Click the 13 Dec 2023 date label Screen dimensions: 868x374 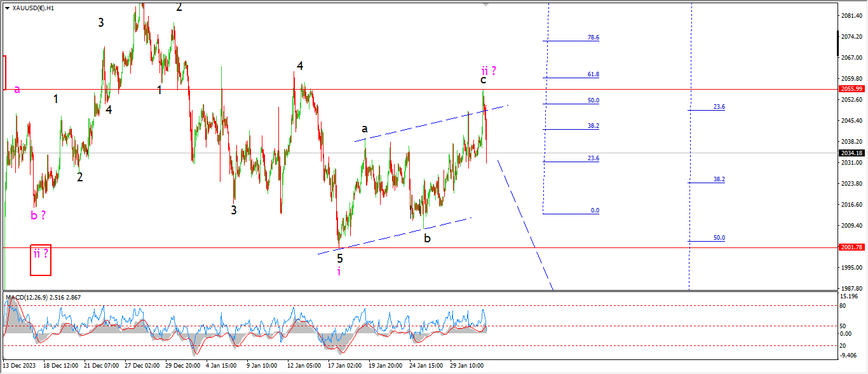[20, 366]
